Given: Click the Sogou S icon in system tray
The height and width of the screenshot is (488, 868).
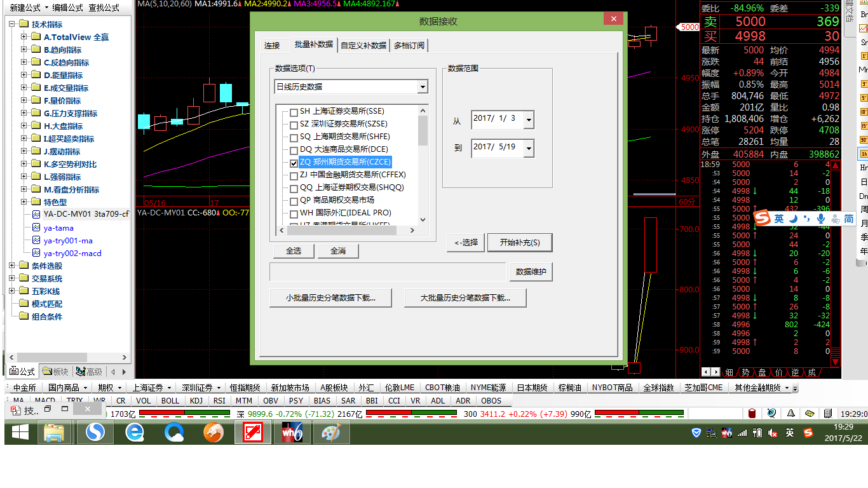Looking at the screenshot, I should [x=808, y=433].
